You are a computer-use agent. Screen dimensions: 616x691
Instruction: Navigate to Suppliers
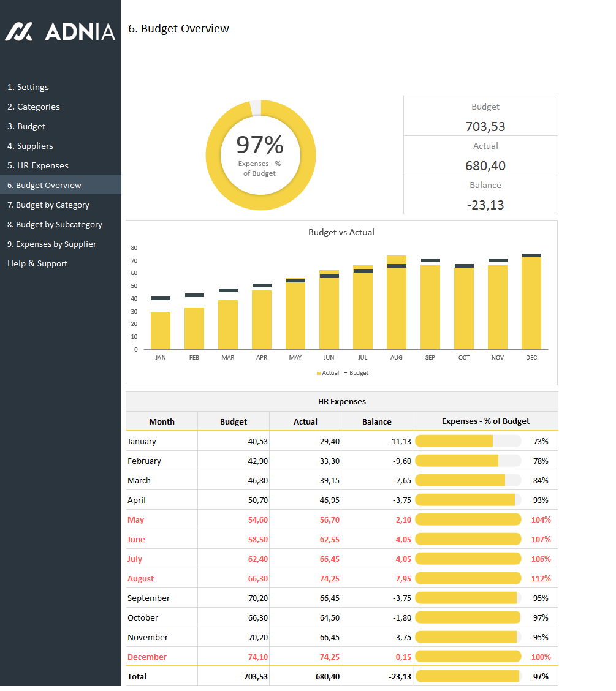click(30, 146)
